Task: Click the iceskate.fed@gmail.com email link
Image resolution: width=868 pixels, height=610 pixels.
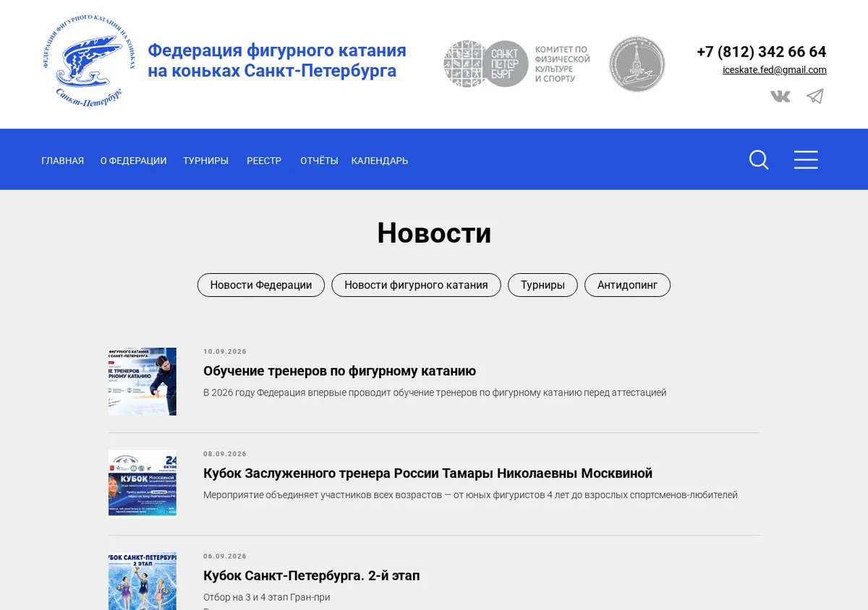Action: (x=775, y=70)
